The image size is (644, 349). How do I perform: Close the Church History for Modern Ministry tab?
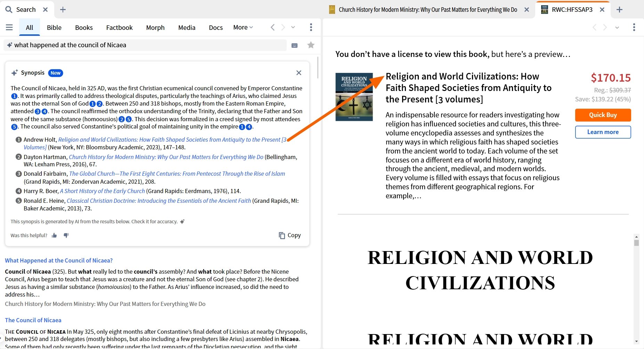527,10
